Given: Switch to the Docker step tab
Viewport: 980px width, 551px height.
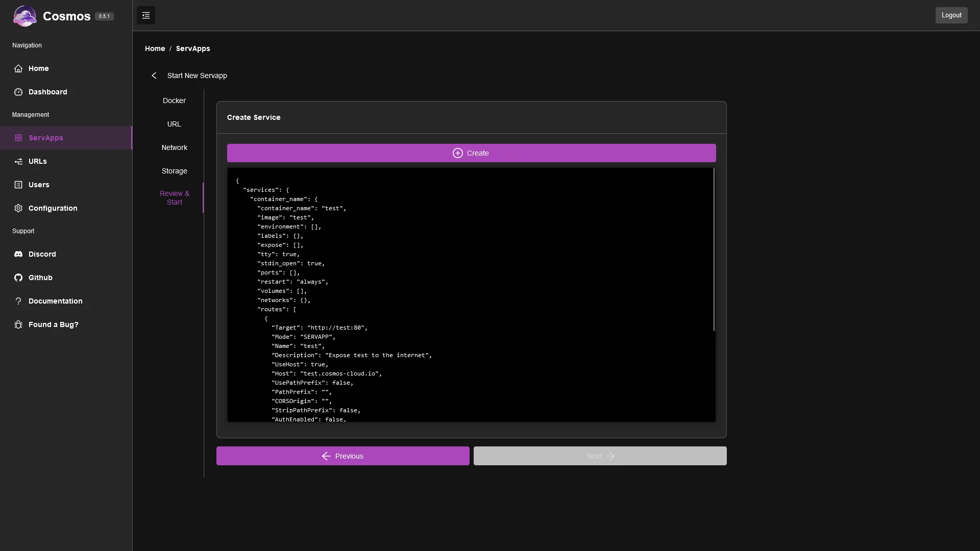Looking at the screenshot, I should (x=175, y=101).
